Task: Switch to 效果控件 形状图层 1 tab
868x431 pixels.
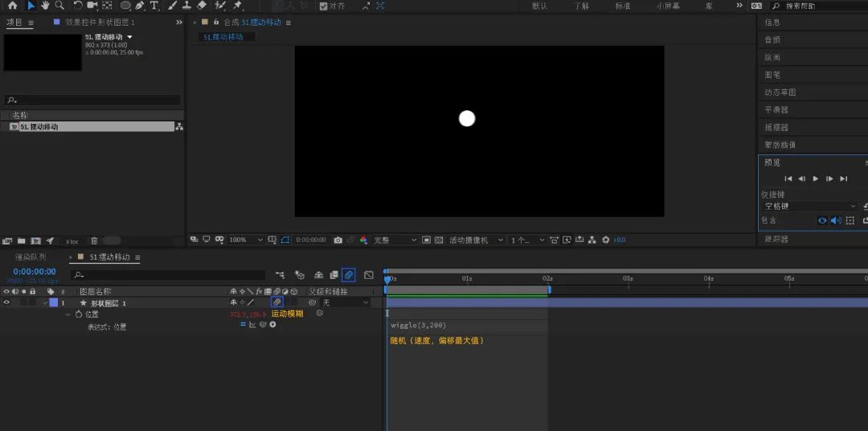Action: tap(100, 23)
